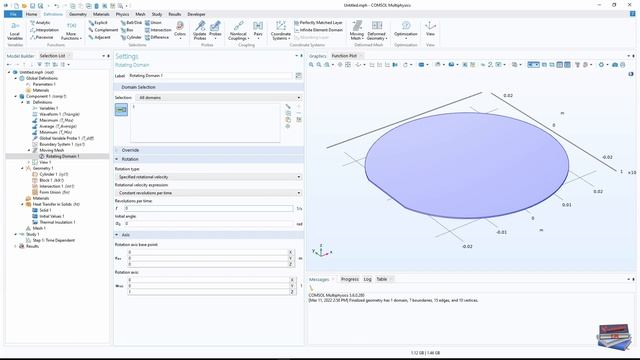This screenshot has height=360, width=640.
Task: Open the Selection 'All domains' dropdown
Action: 219,98
